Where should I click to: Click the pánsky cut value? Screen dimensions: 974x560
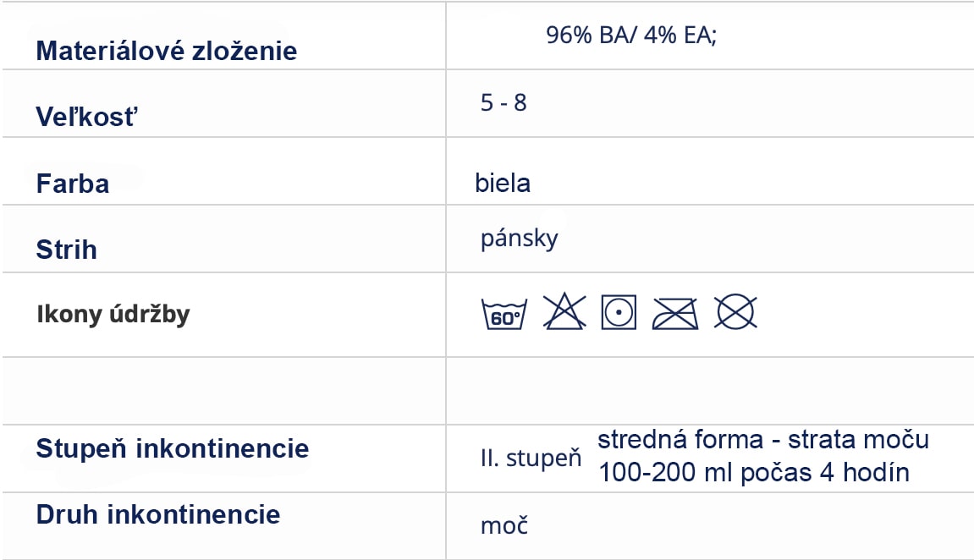520,239
